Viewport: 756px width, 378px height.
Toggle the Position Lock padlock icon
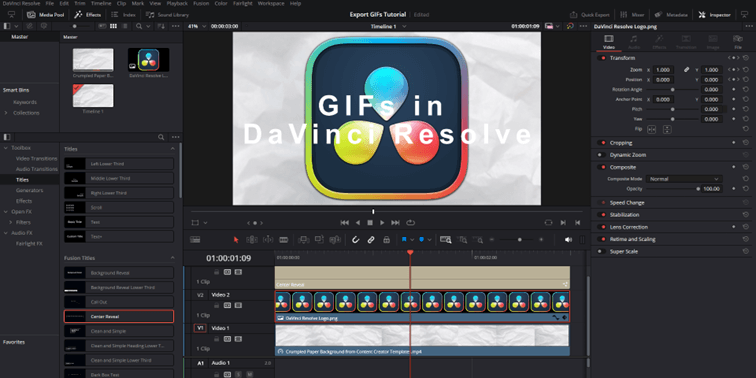(x=386, y=240)
